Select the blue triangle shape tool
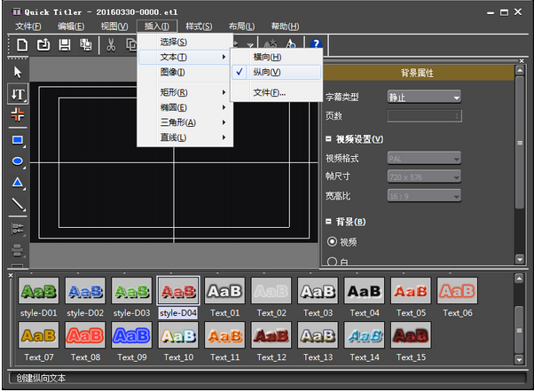The width and height of the screenshot is (534, 392). tap(17, 183)
